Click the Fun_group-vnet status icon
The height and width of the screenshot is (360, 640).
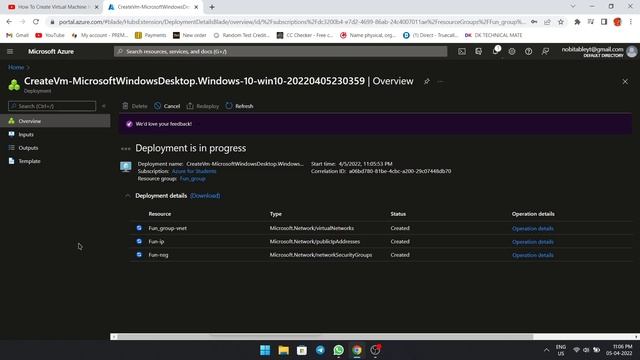pyautogui.click(x=139, y=228)
